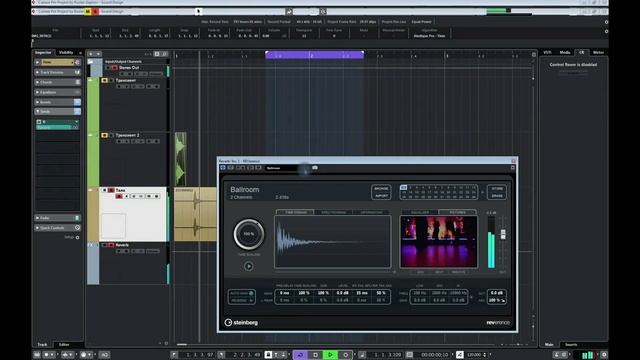
Task: Click the Input/Output Channels folder icon
Action: pyautogui.click(x=91, y=62)
